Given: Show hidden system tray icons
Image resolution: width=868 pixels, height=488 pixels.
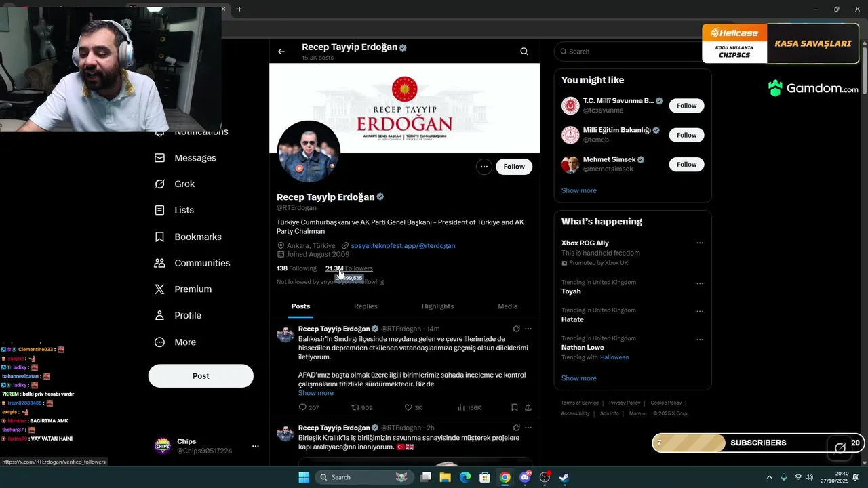Looking at the screenshot, I should [x=769, y=477].
